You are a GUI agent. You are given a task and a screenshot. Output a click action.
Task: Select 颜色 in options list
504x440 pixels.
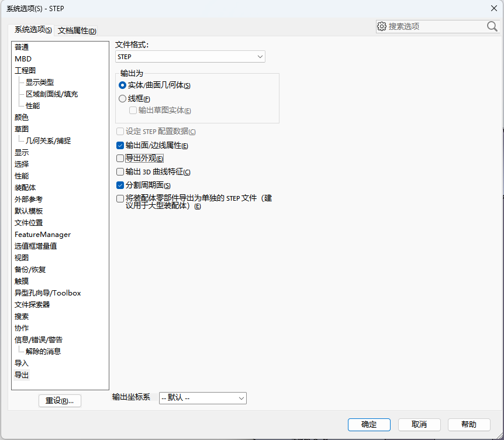click(x=22, y=118)
